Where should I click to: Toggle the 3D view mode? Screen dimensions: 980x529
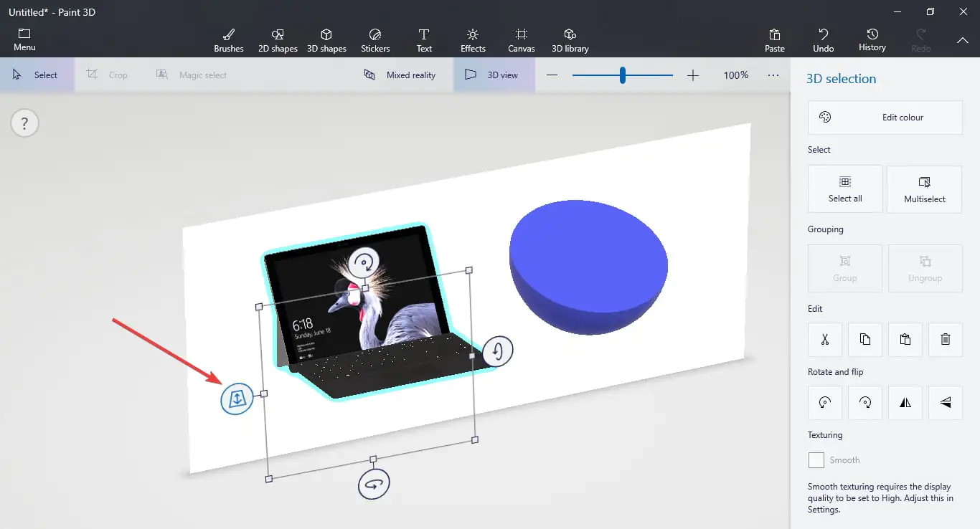pyautogui.click(x=494, y=75)
